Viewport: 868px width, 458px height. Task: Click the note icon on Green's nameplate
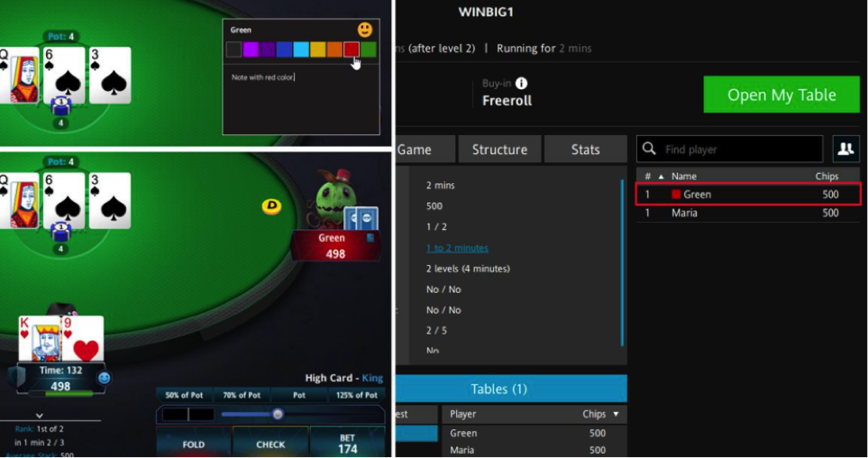[370, 238]
